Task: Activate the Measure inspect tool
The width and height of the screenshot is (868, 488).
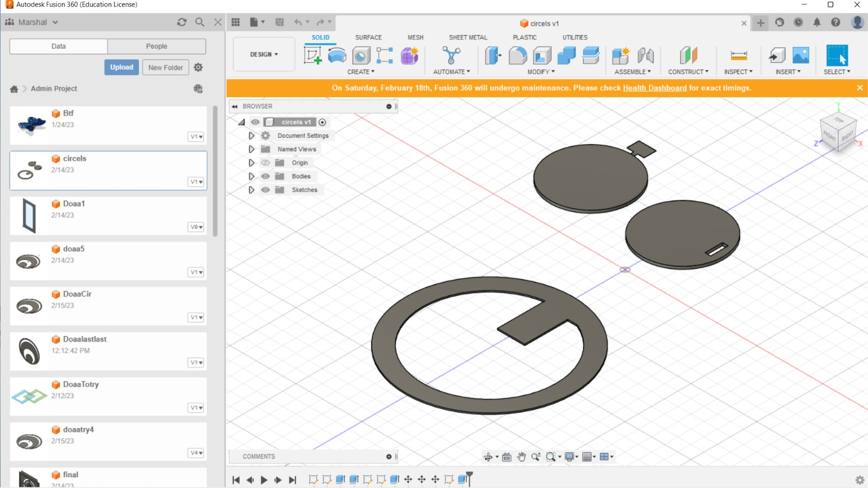Action: 739,55
